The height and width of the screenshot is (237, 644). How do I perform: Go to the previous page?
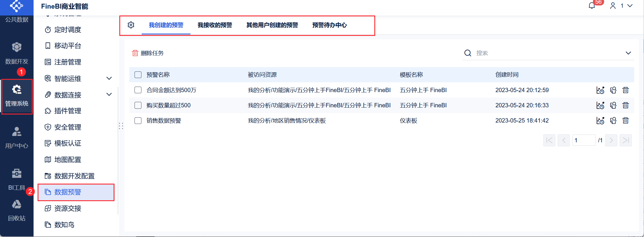[x=564, y=140]
